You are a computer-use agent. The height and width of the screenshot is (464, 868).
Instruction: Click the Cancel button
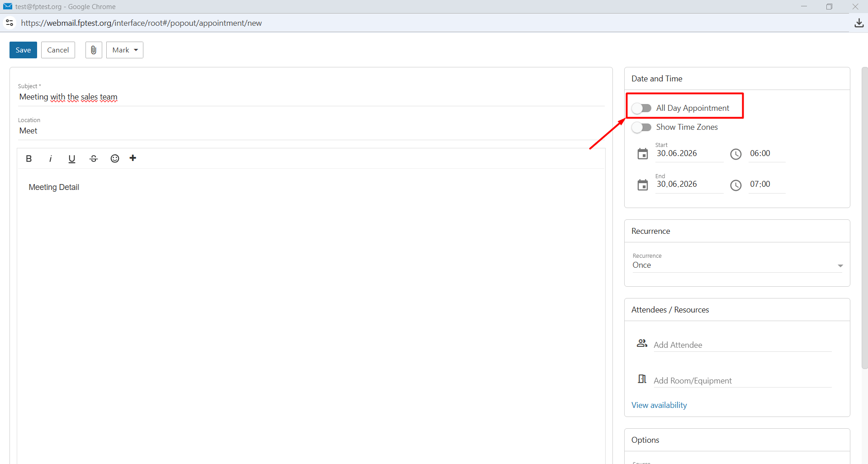58,50
